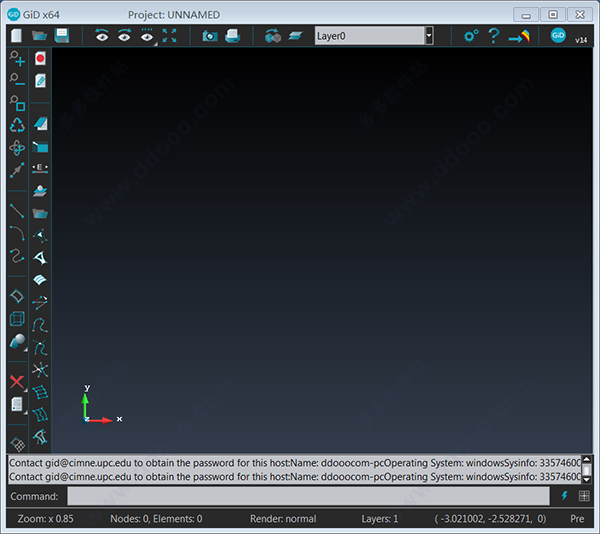Click 'Nodes: 0, Elements: 0' in status bar
This screenshot has height=534, width=600.
pos(156,519)
